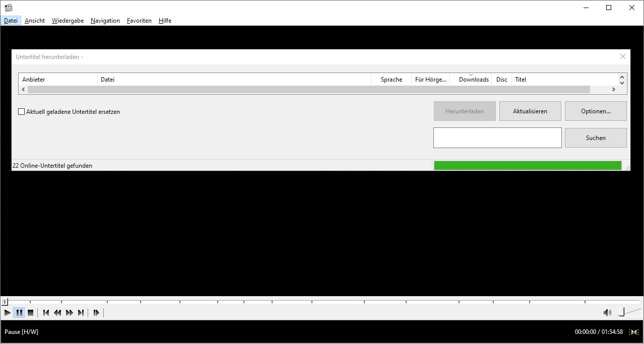The width and height of the screenshot is (644, 344).
Task: Click the rewind icon
Action: tap(57, 312)
